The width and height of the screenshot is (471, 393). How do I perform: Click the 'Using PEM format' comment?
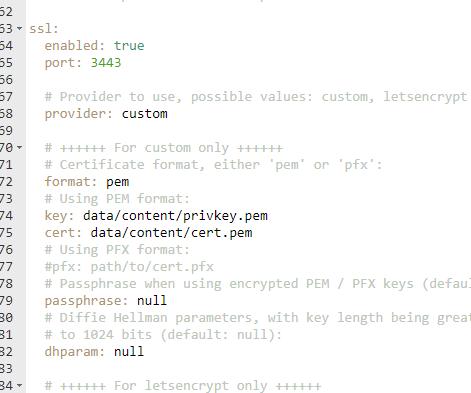pyautogui.click(x=117, y=199)
